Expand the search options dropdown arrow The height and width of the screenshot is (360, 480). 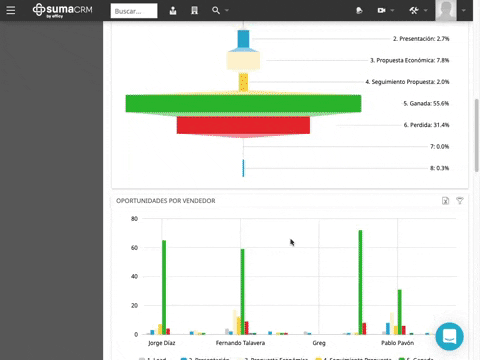tap(227, 10)
